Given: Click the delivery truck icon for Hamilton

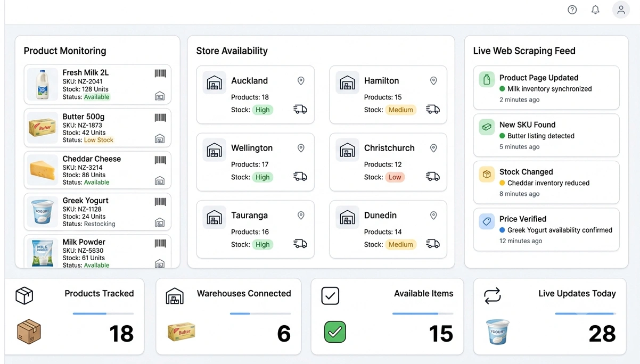Looking at the screenshot, I should (x=433, y=110).
